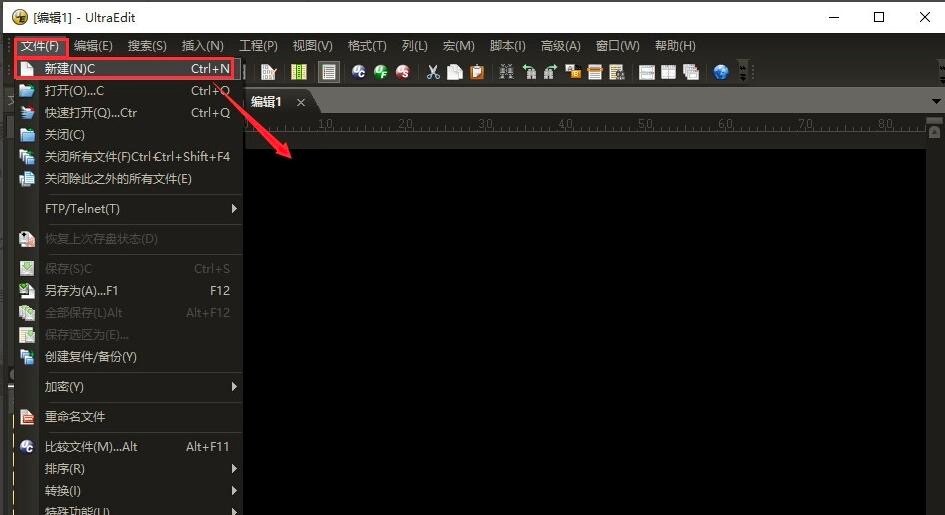Open the 脚本(I) menu
Screen dimensions: 945x515
point(507,46)
